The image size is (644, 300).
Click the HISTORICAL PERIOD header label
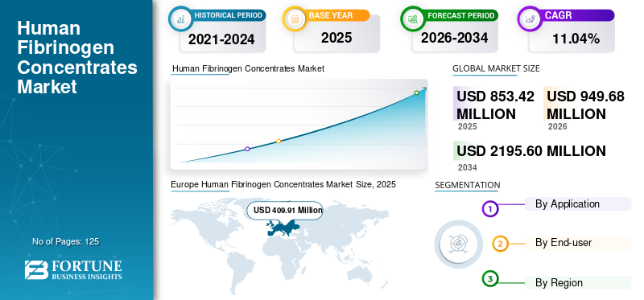point(228,15)
